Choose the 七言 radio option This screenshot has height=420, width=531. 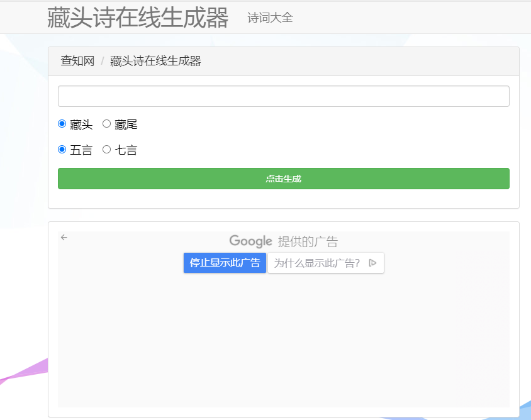[106, 150]
